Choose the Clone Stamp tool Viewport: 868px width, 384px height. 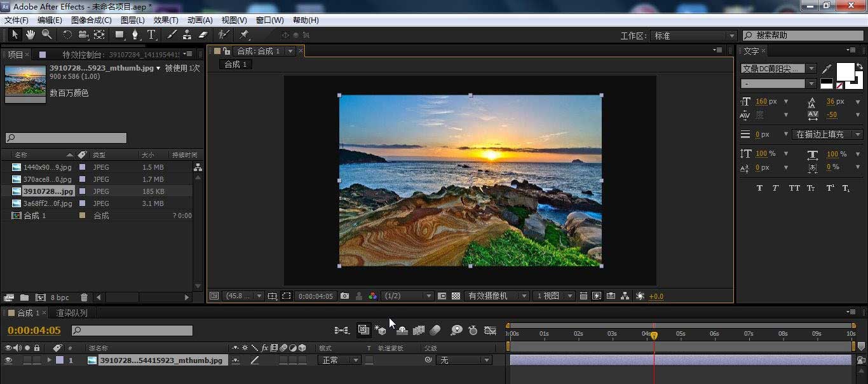(x=187, y=35)
